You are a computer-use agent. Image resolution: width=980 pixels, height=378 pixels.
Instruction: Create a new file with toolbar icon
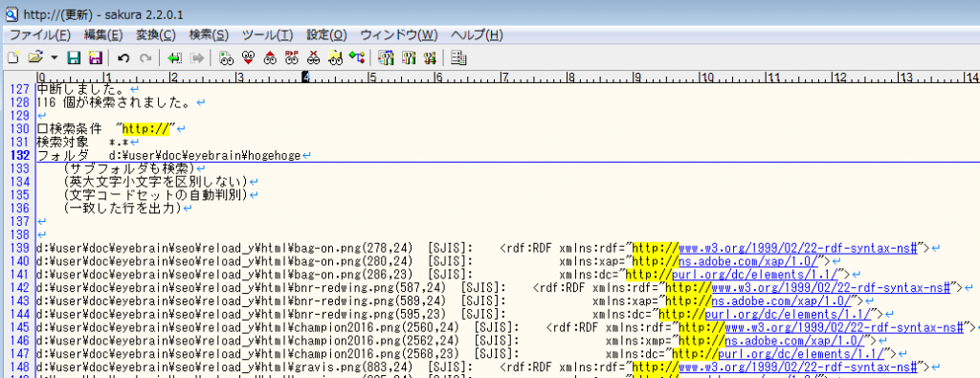pyautogui.click(x=12, y=58)
